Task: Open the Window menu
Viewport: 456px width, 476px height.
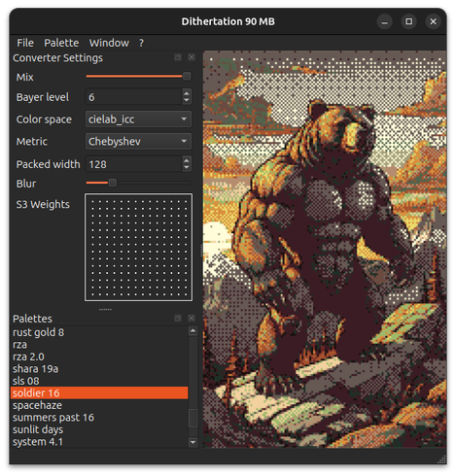Action: click(109, 43)
